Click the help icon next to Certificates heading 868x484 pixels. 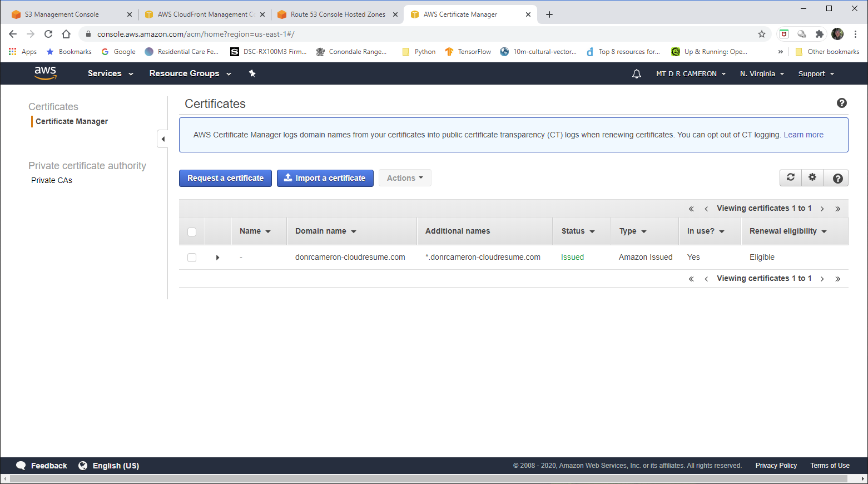pyautogui.click(x=842, y=103)
